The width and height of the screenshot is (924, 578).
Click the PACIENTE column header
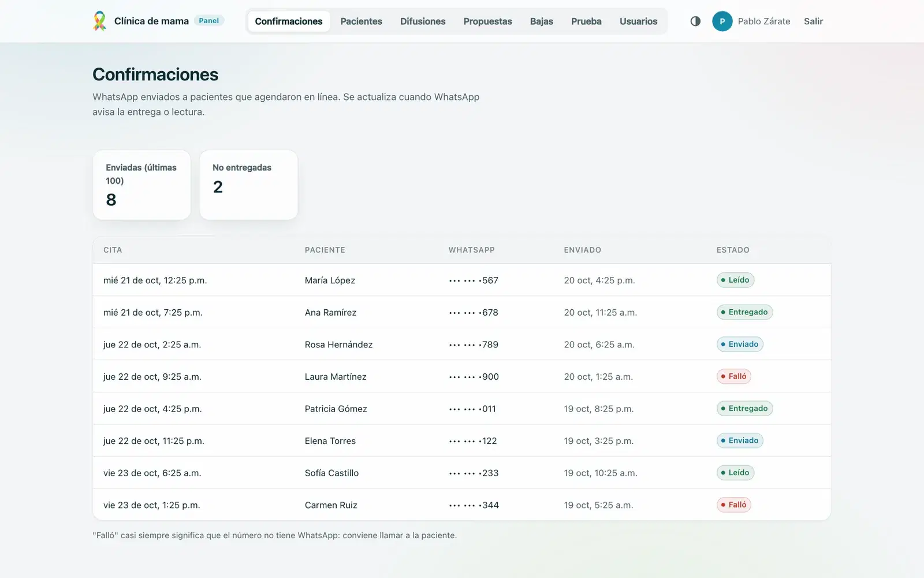coord(325,250)
